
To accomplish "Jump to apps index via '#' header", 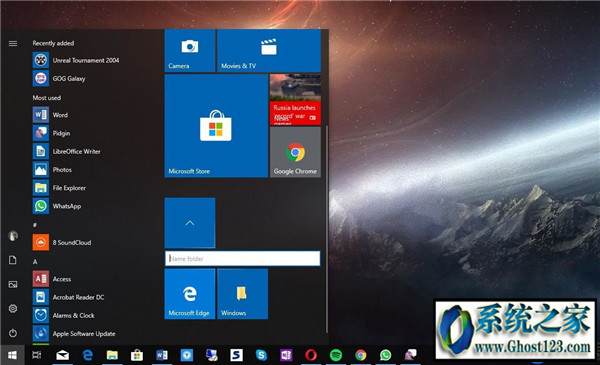I will (x=35, y=225).
